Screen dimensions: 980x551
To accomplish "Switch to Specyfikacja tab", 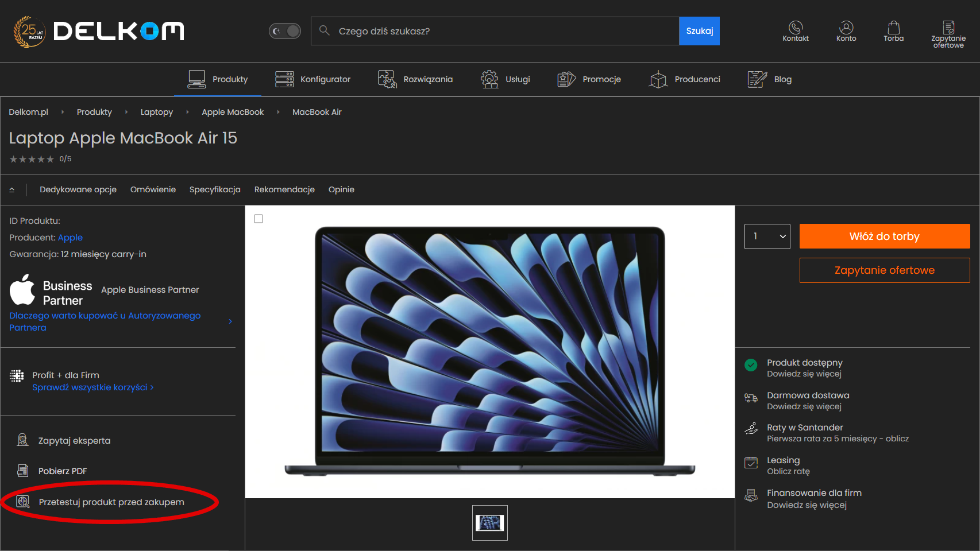I will 215,189.
